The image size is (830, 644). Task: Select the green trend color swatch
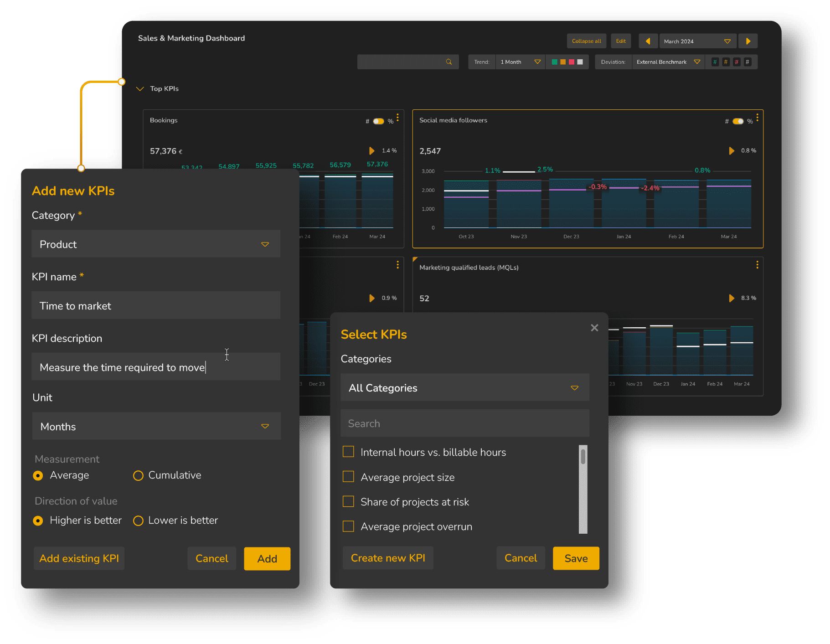(555, 62)
